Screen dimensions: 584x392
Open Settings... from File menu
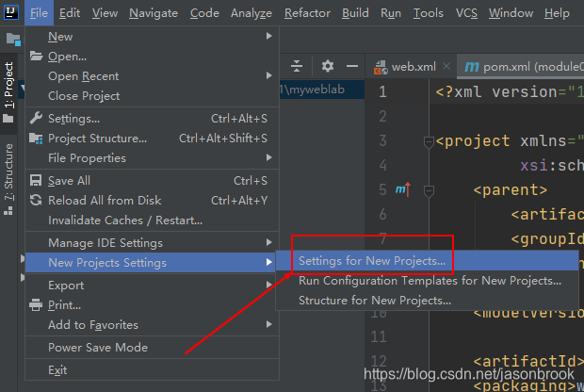click(x=153, y=118)
